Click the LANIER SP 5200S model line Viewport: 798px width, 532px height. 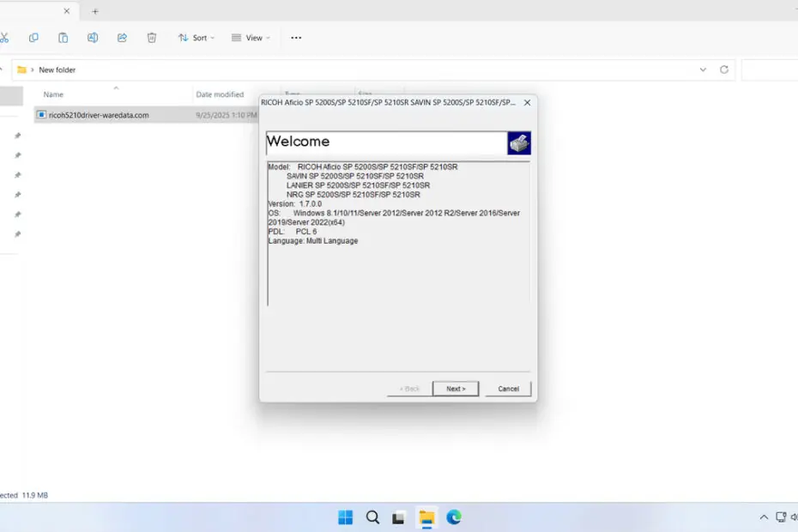[358, 184]
